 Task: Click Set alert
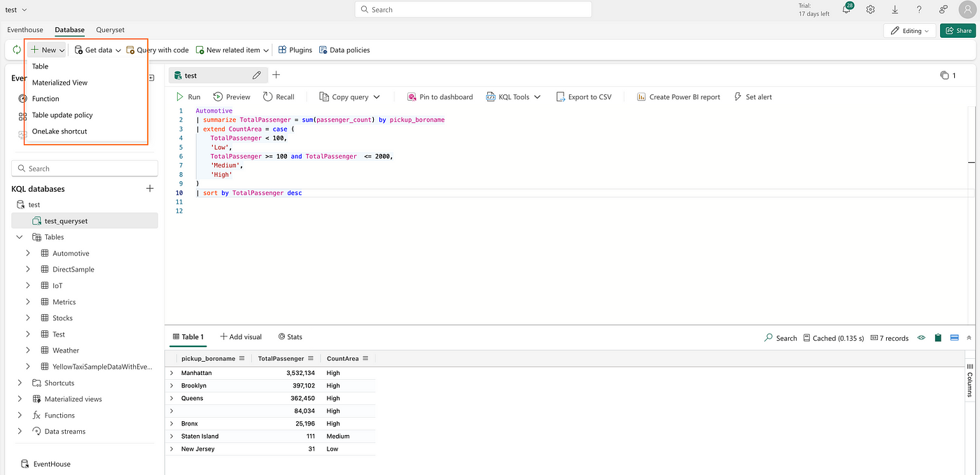[752, 97]
